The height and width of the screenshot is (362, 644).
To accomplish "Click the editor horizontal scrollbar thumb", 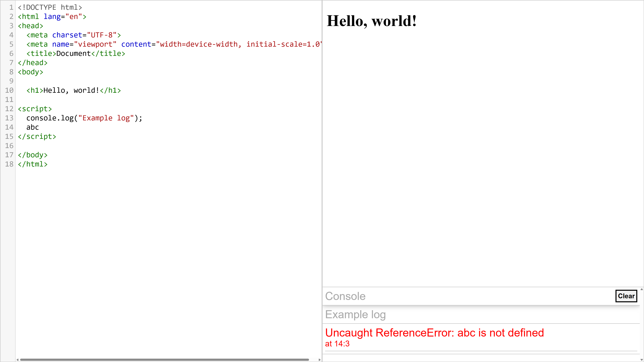I will (x=165, y=360).
